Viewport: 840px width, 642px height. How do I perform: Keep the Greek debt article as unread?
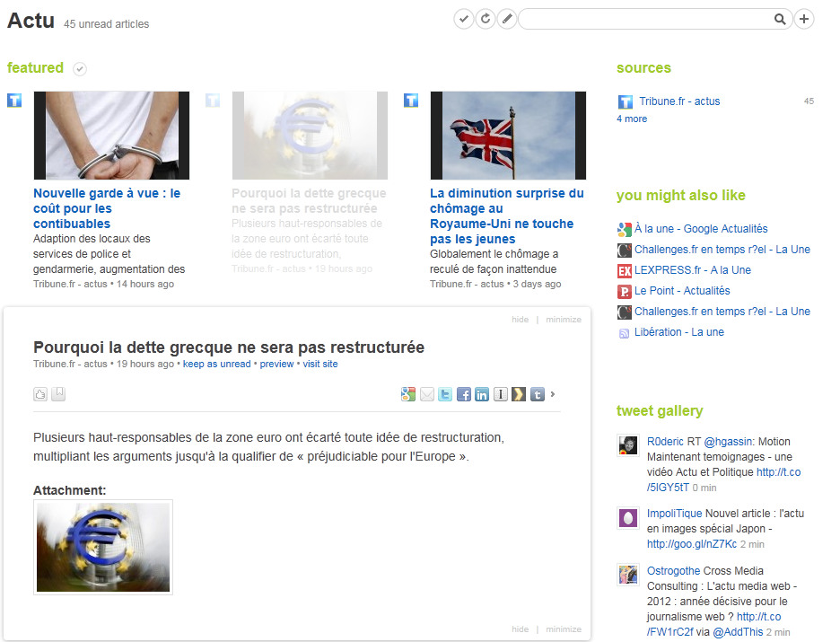[x=214, y=364]
